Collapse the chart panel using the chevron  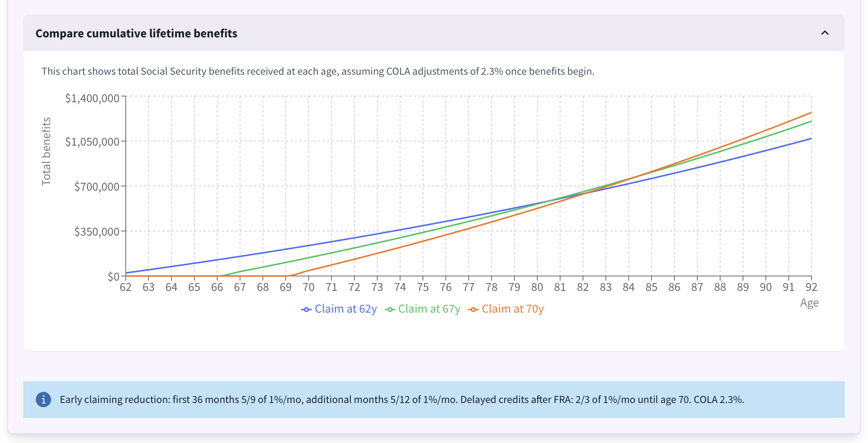[824, 34]
